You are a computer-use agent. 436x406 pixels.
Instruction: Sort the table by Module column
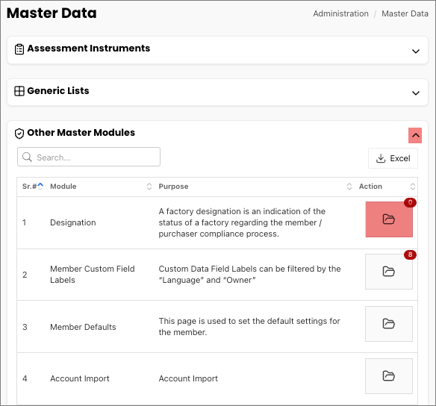pyautogui.click(x=149, y=186)
